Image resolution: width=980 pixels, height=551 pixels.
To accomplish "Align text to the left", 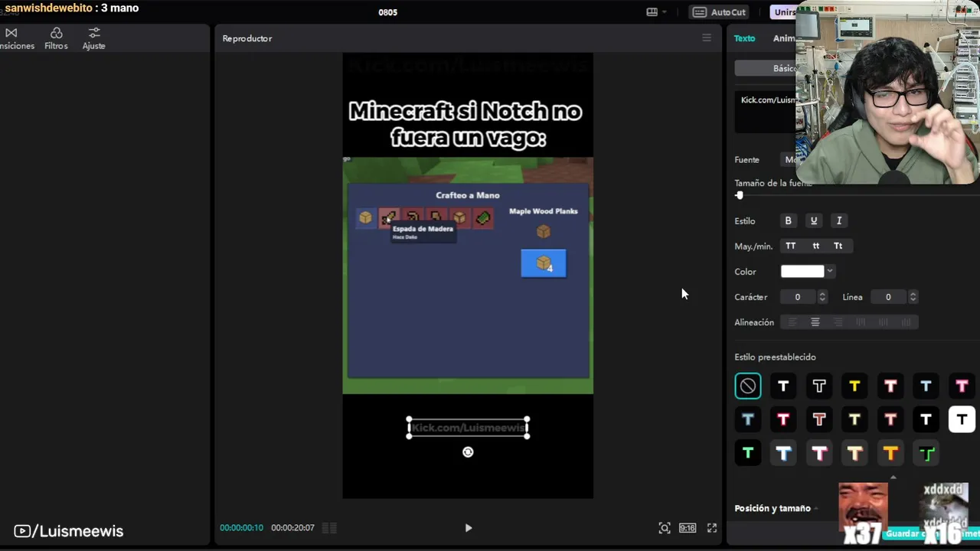I will tap(792, 322).
